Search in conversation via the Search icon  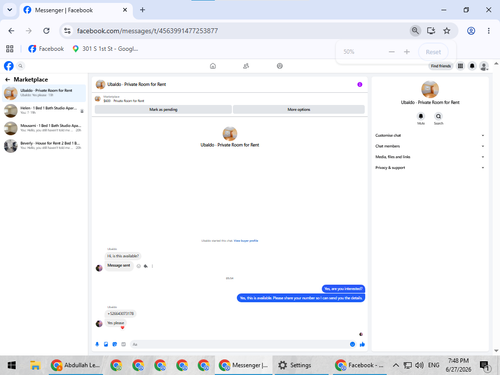(438, 116)
